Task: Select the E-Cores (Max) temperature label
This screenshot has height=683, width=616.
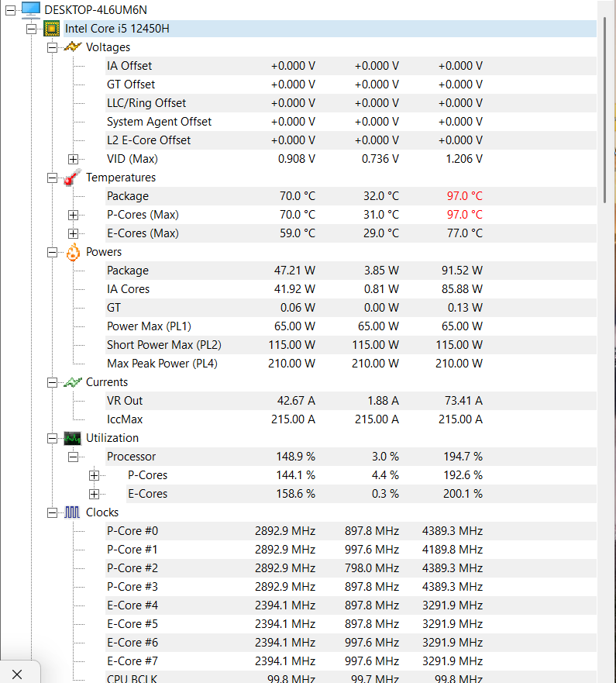Action: coord(143,233)
